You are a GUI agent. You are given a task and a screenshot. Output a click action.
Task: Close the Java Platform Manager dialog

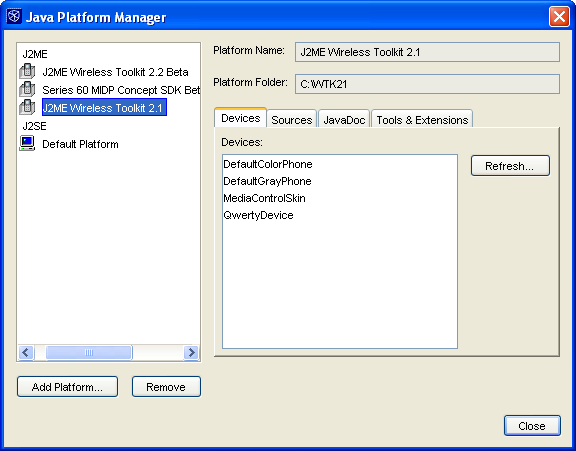tap(532, 426)
